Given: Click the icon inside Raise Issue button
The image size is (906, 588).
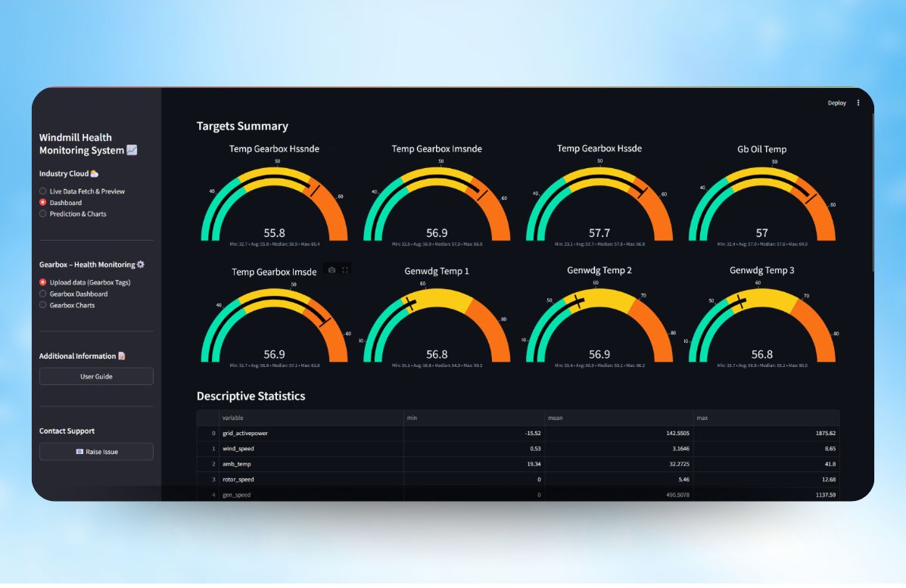Looking at the screenshot, I should click(x=79, y=452).
